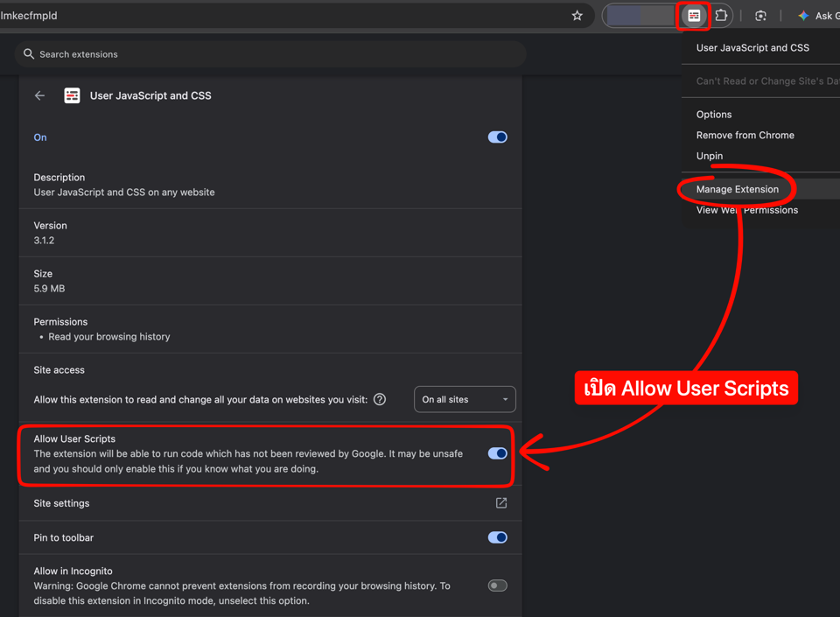Click the User JavaScript and CSS logo
The height and width of the screenshot is (617, 840).
click(72, 96)
